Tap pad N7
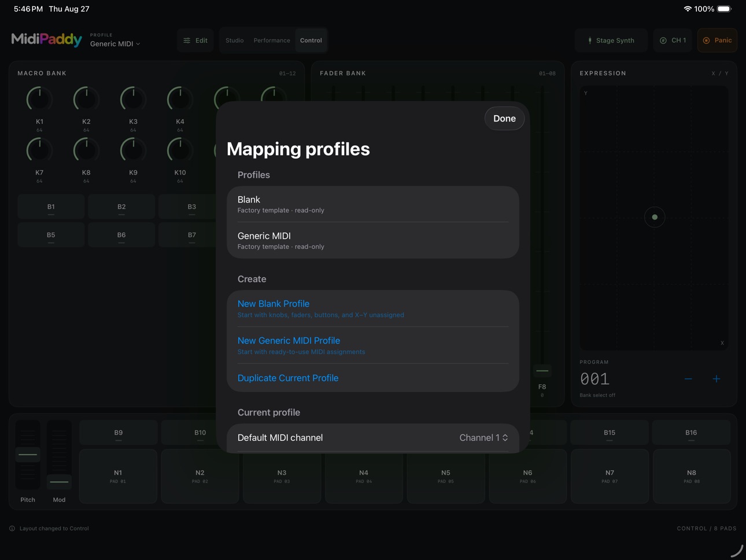This screenshot has width=746, height=560. [x=610, y=476]
